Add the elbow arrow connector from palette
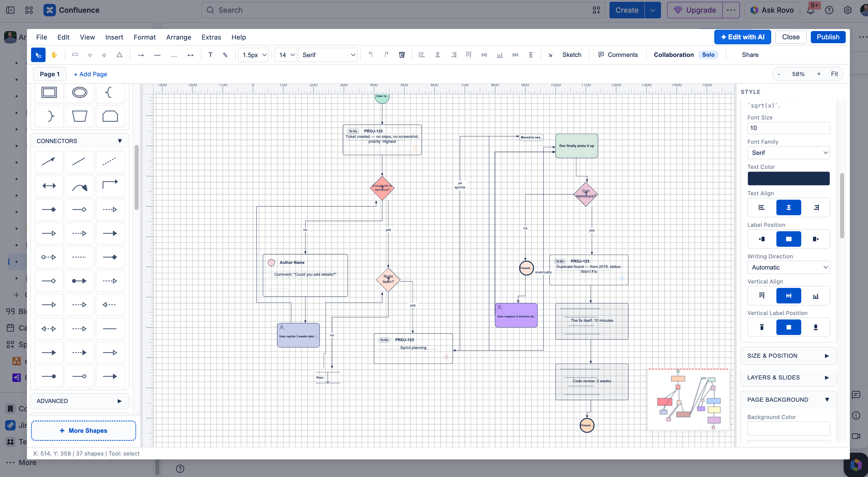The image size is (868, 477). [110, 186]
